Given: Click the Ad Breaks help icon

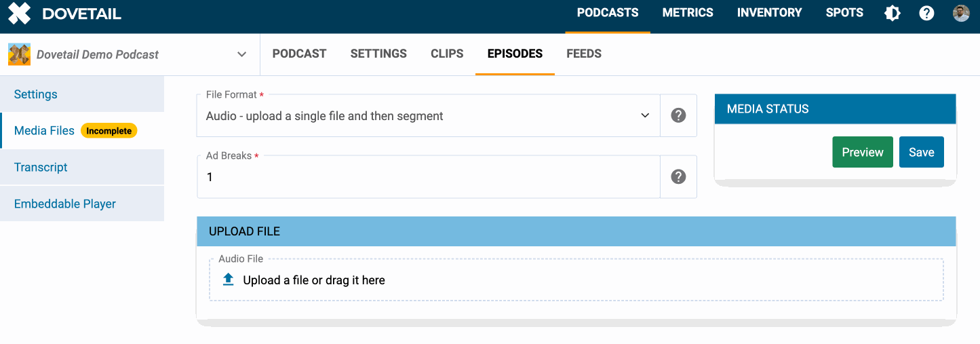Looking at the screenshot, I should pyautogui.click(x=678, y=176).
